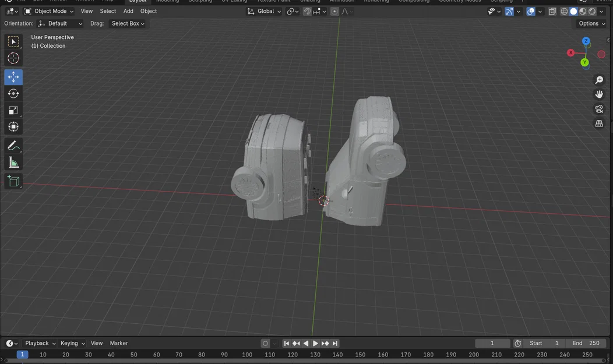Select the Move tool in toolbar

(x=13, y=77)
